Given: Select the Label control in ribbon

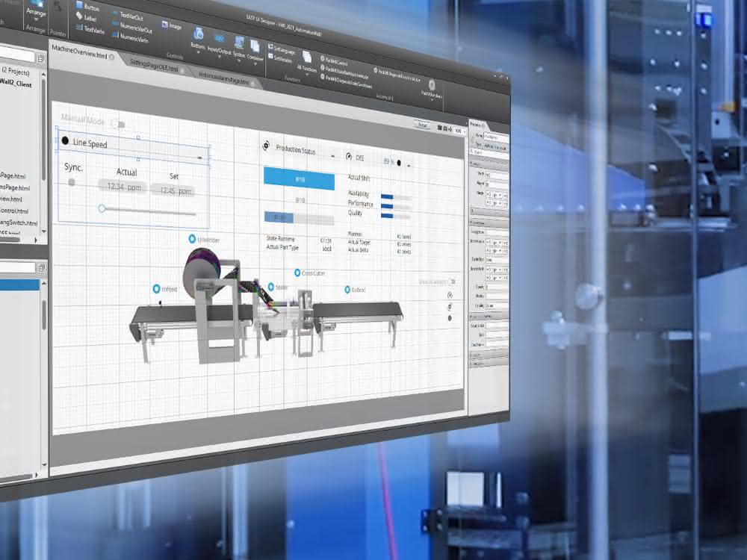Looking at the screenshot, I should 86,18.
